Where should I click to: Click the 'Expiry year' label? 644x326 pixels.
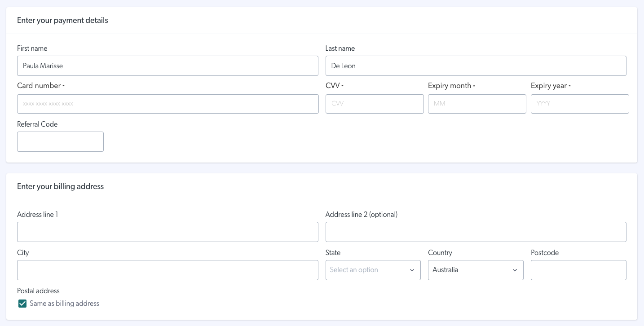tap(549, 86)
